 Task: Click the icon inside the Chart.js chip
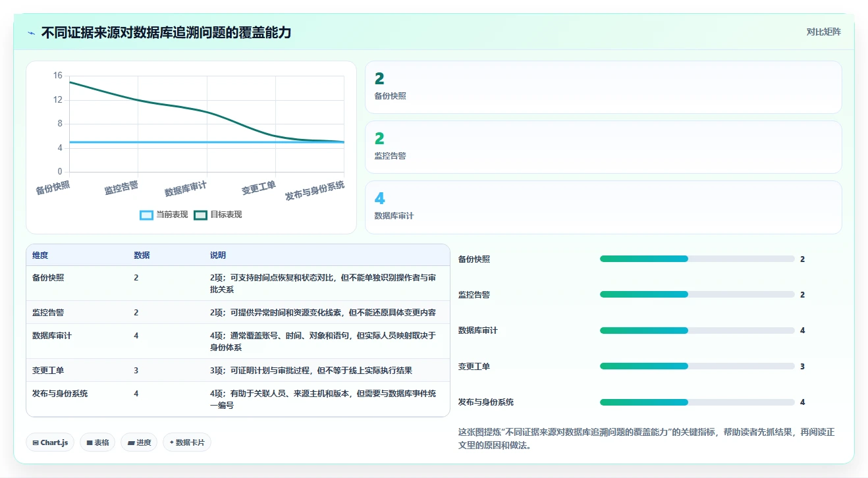tap(35, 443)
